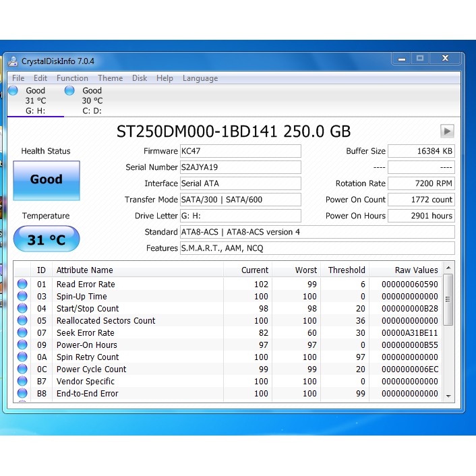Screen dimensions: 476x476
Task: Click the Serial Number field
Action: 240,167
